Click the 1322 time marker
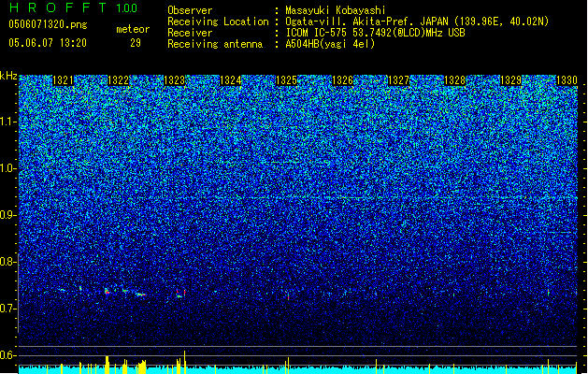The image size is (588, 374). click(119, 80)
